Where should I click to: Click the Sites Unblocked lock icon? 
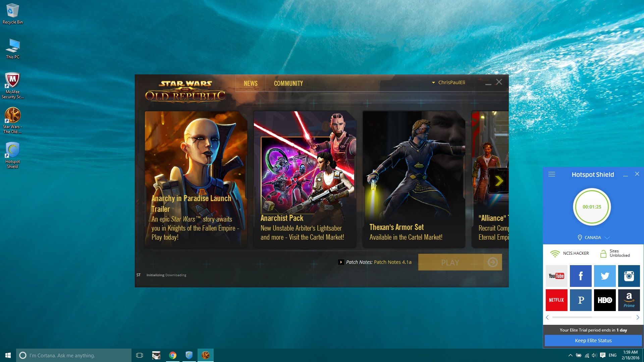click(x=603, y=253)
